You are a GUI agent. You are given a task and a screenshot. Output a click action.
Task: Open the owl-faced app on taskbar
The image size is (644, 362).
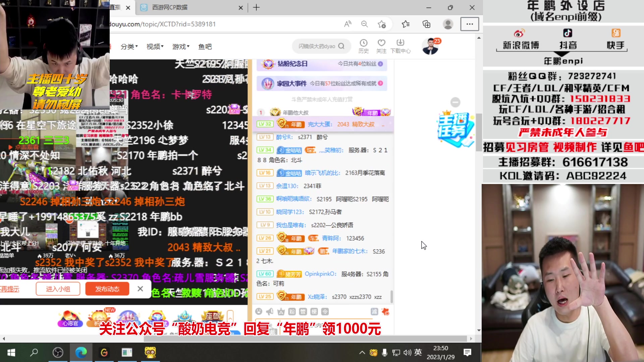pyautogui.click(x=150, y=352)
